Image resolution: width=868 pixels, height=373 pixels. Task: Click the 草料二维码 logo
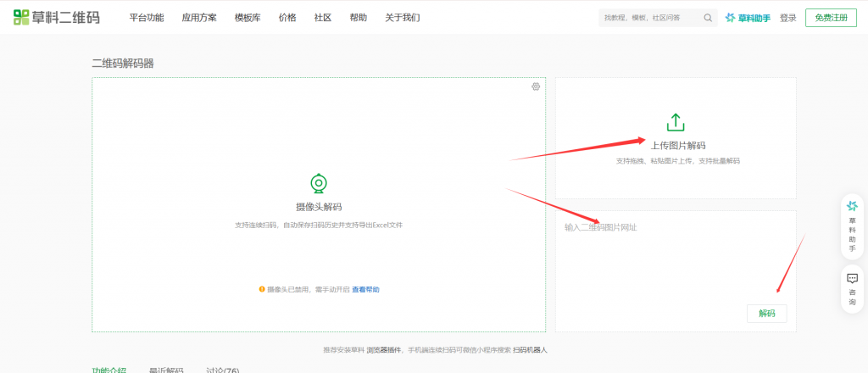pyautogui.click(x=57, y=17)
